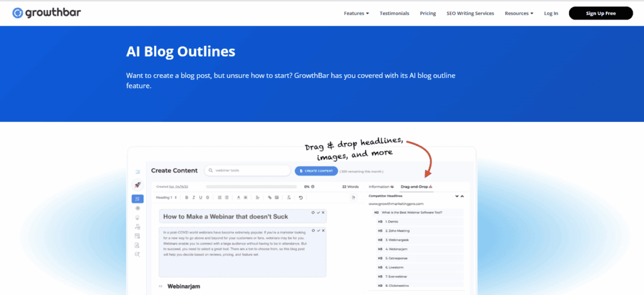
Task: Open the text color tool
Action: pos(238,198)
